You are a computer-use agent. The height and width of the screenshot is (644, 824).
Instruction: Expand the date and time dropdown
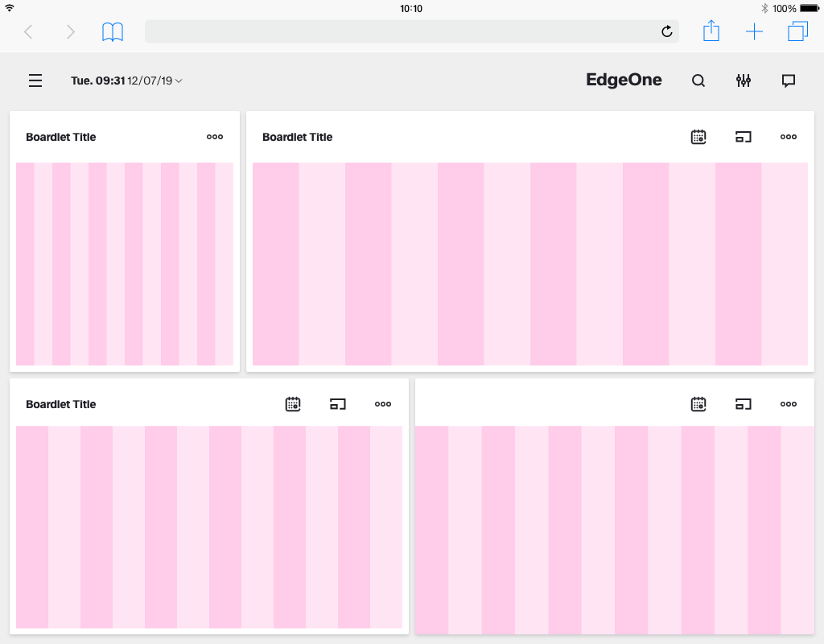[x=127, y=80]
